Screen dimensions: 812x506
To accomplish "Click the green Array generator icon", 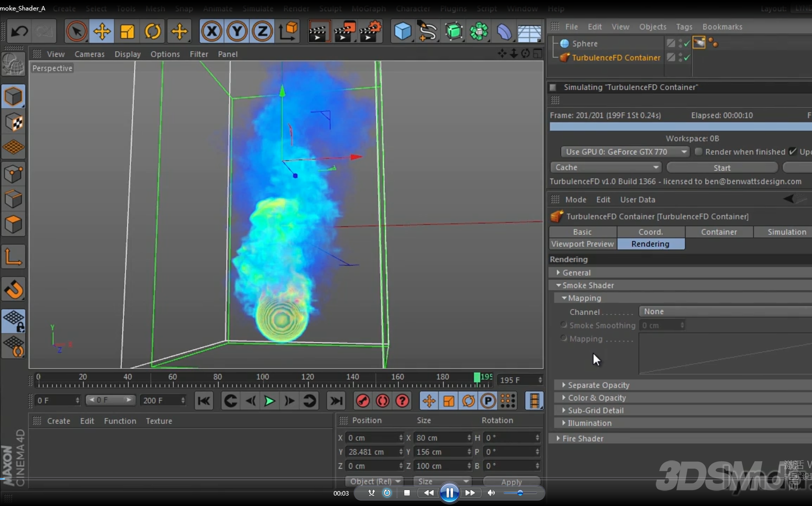I will [454, 32].
